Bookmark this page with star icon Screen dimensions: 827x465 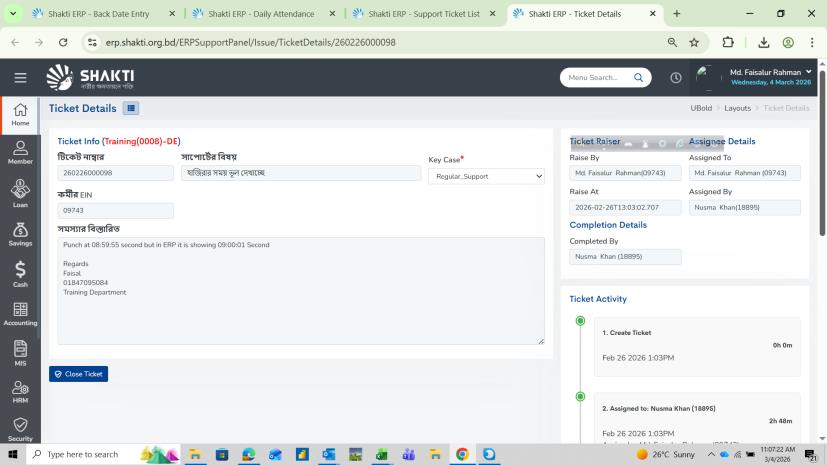[x=694, y=43]
